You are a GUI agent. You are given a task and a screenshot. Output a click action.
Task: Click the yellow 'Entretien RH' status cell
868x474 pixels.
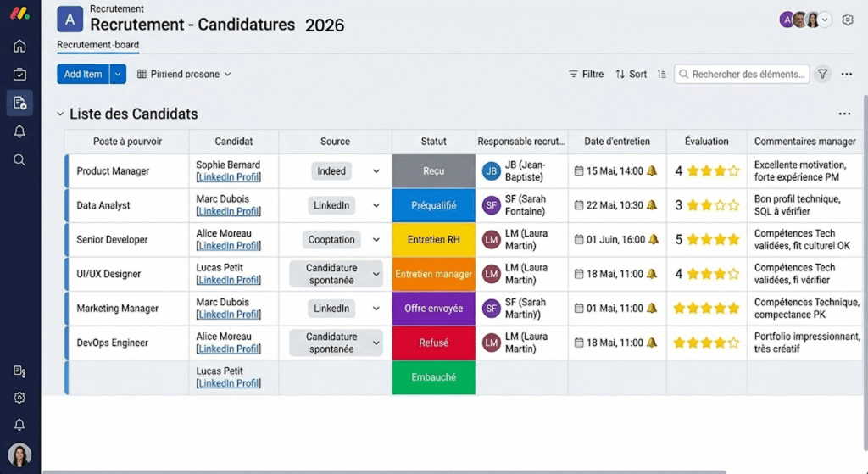[433, 240]
